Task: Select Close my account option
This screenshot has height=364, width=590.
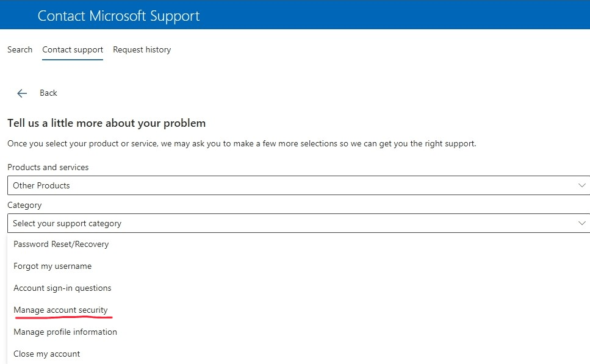Action: pos(47,354)
